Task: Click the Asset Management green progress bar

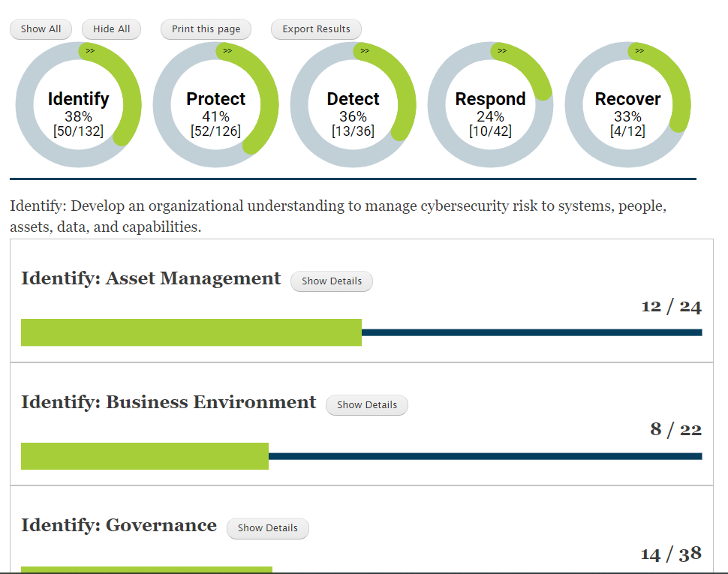Action: point(191,332)
